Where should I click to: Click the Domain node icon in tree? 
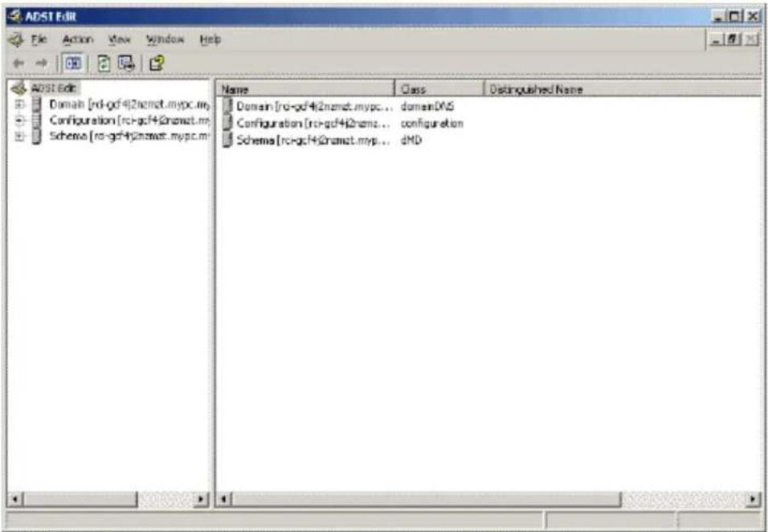coord(36,104)
